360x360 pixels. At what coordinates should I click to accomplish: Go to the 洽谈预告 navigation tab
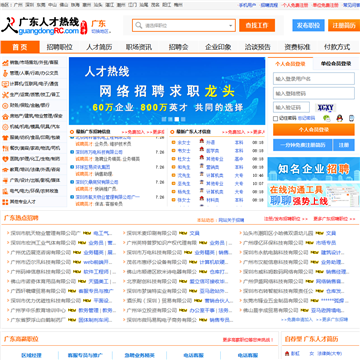point(258,47)
